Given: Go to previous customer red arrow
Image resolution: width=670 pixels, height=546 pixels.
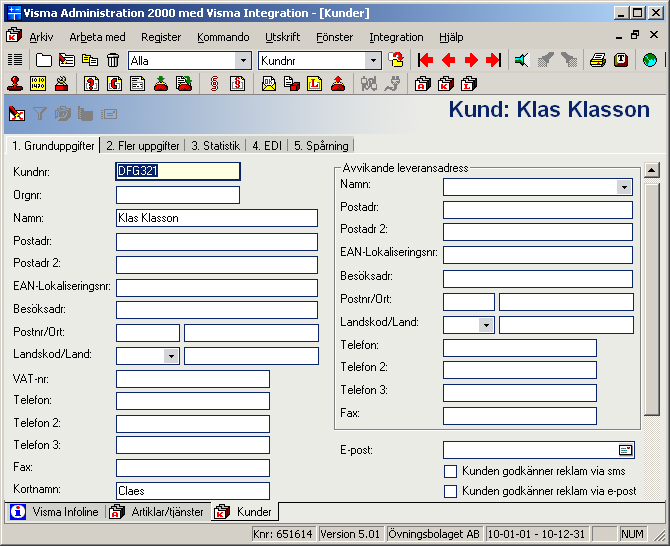Looking at the screenshot, I should tap(448, 60).
